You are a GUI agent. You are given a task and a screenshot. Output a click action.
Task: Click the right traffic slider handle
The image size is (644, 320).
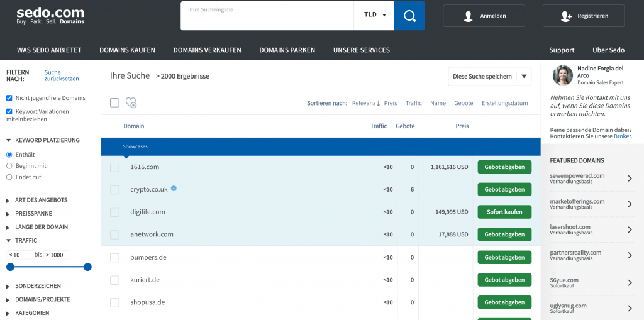tap(87, 267)
